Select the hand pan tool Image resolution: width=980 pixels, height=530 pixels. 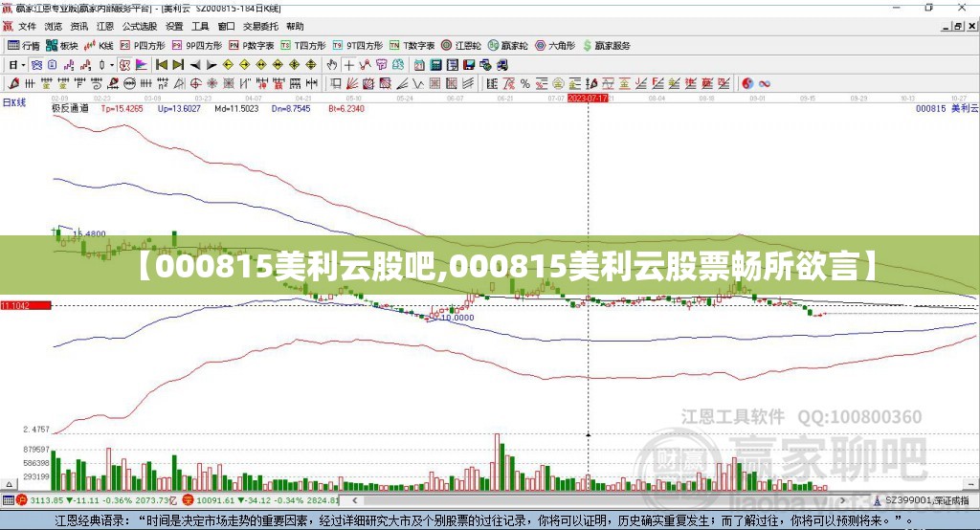332,65
